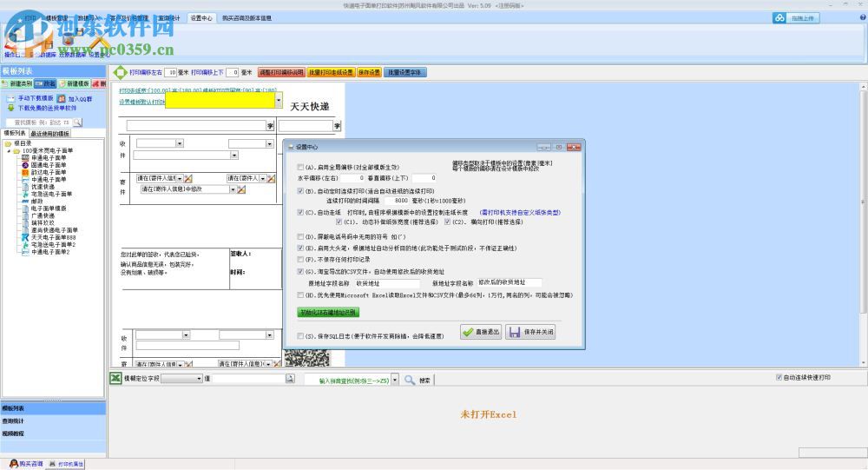Click the 圆通电子面单 template icon

click(x=25, y=165)
